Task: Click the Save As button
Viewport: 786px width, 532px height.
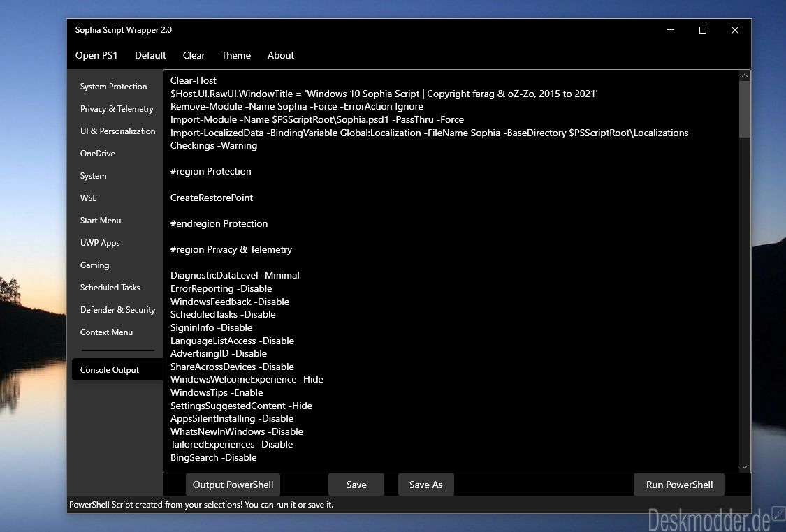Action: (426, 485)
